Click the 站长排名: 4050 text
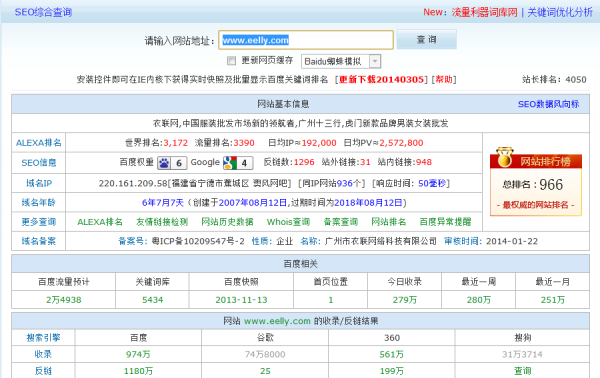Image resolution: width=600 pixels, height=378 pixels. (x=554, y=80)
